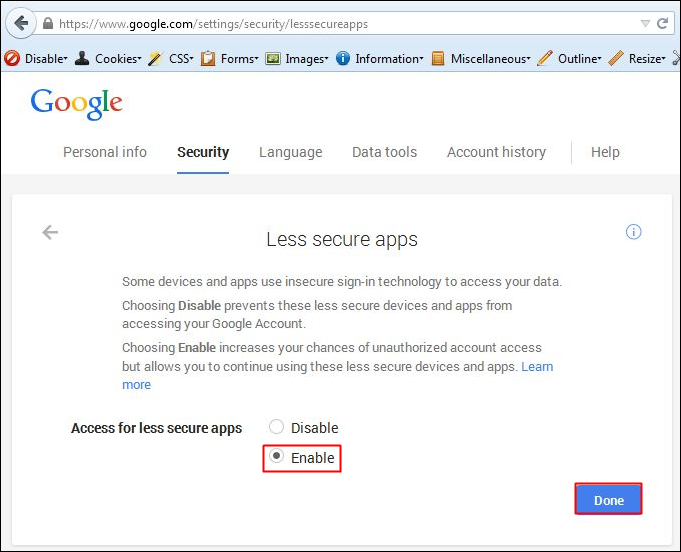
Task: Click the Google logo
Action: [x=76, y=103]
